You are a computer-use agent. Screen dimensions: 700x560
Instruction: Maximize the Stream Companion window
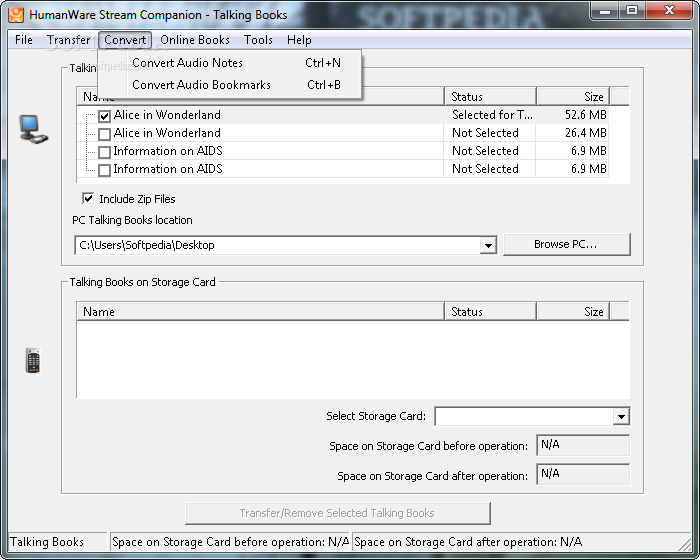[x=632, y=10]
